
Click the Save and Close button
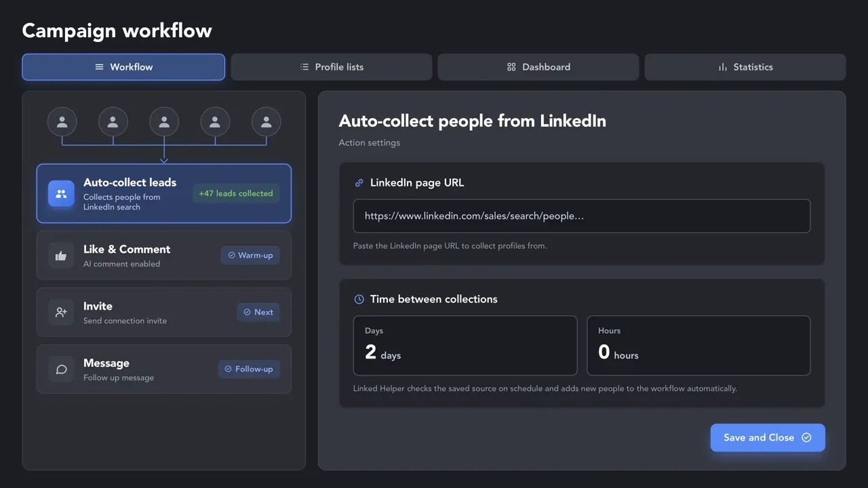768,438
